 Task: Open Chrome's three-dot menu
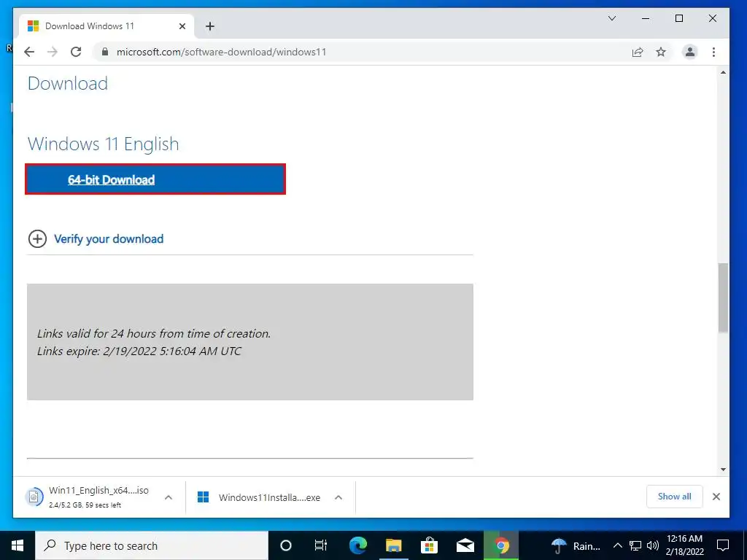pos(713,52)
